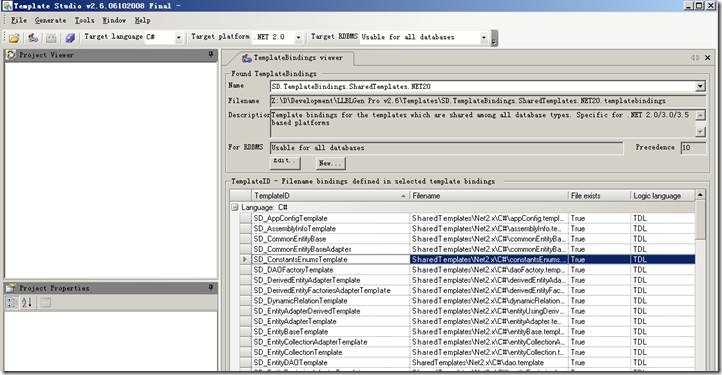Click the Project Viewer header icon
This screenshot has width=722, height=375.
click(11, 55)
